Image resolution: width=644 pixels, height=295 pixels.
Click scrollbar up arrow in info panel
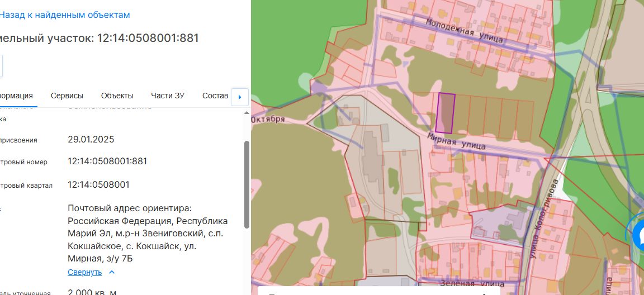click(247, 113)
